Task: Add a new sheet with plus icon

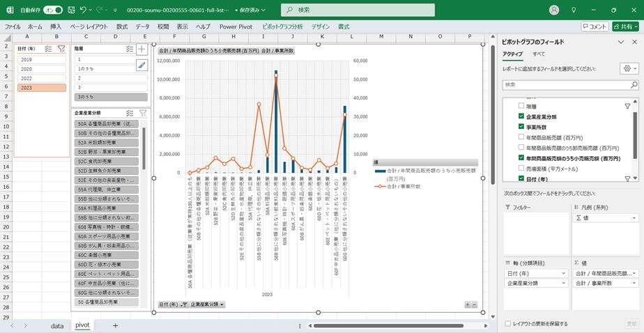Action: click(115, 325)
